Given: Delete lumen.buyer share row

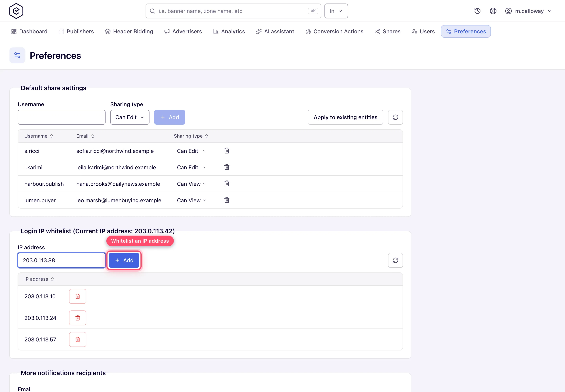Looking at the screenshot, I should pos(227,200).
